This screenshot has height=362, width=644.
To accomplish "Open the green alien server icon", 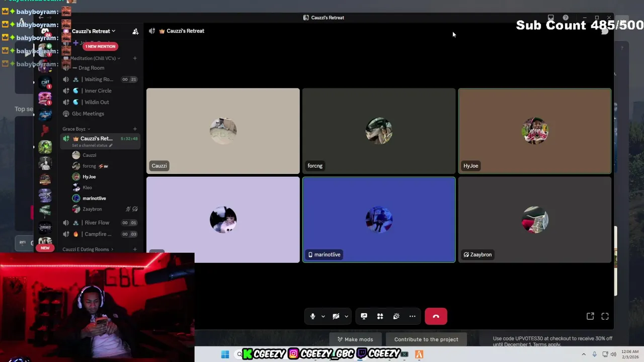I will click(x=45, y=147).
